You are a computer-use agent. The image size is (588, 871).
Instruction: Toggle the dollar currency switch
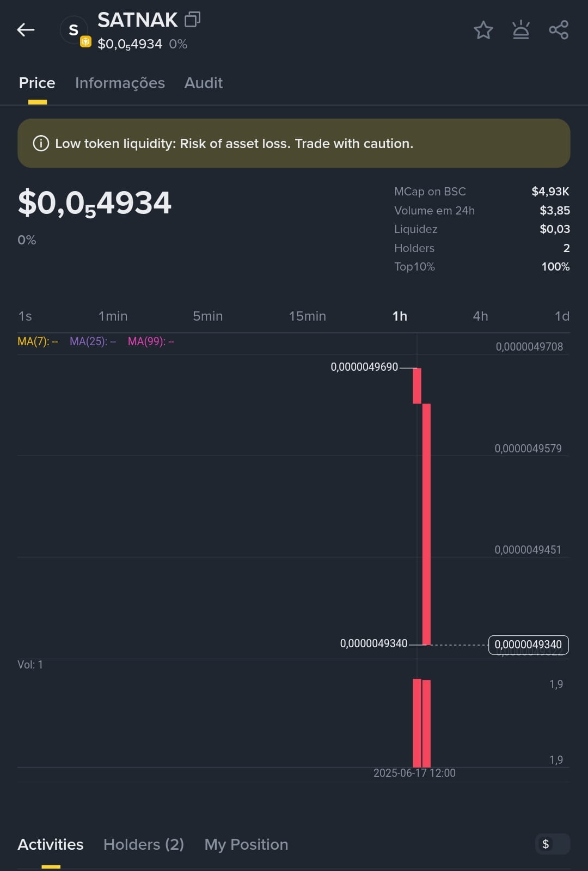[x=553, y=844]
